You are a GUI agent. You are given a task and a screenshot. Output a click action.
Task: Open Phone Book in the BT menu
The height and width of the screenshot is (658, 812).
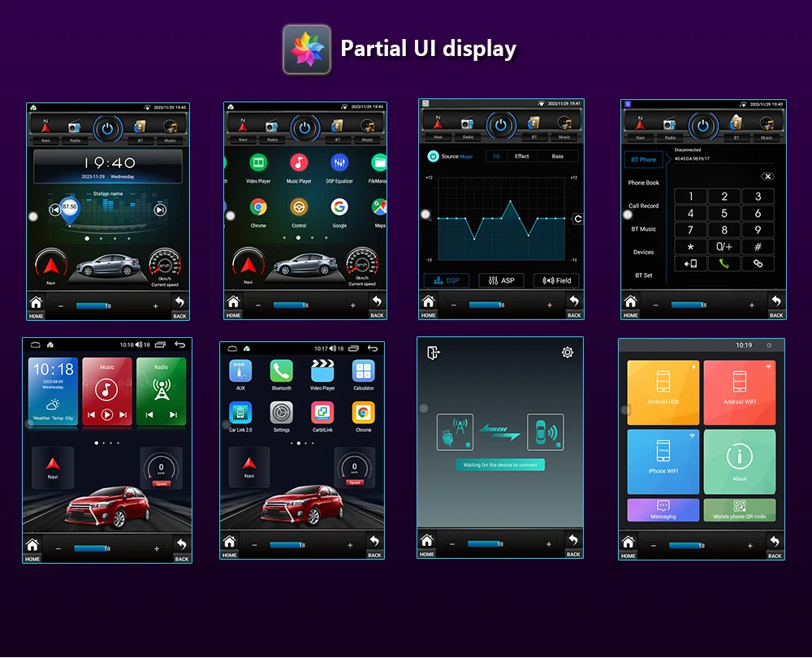pyautogui.click(x=643, y=183)
